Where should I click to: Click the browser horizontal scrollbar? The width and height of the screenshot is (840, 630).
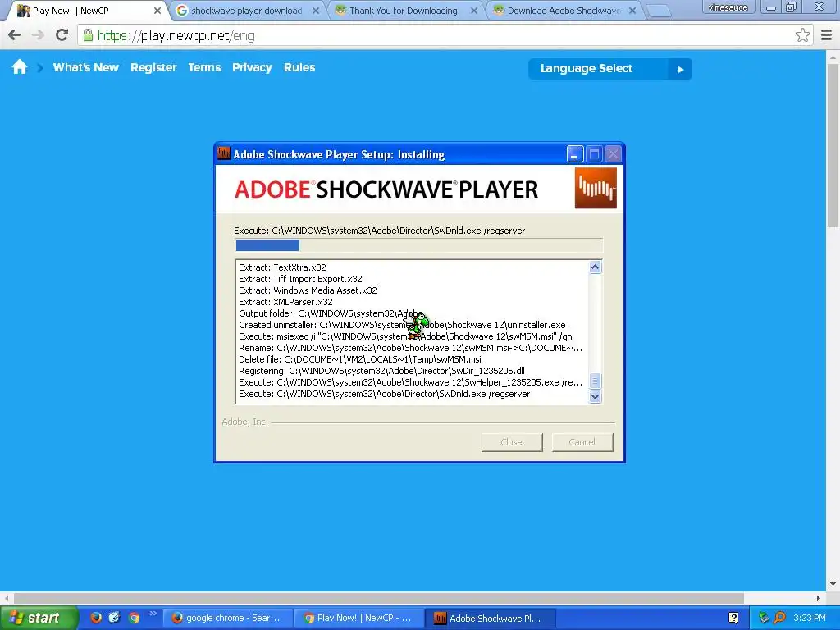tap(379, 598)
